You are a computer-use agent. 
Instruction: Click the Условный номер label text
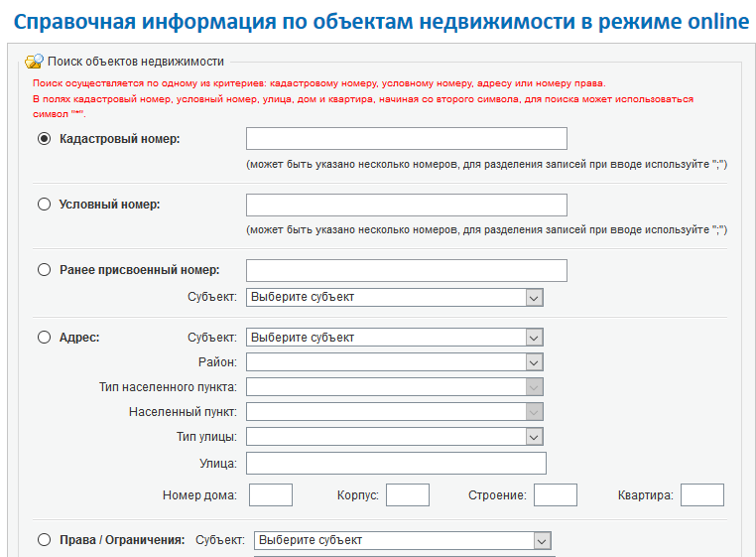tap(109, 205)
